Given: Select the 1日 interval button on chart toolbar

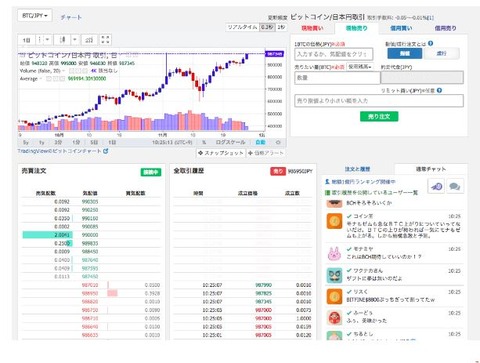Looking at the screenshot, I should 26,40.
